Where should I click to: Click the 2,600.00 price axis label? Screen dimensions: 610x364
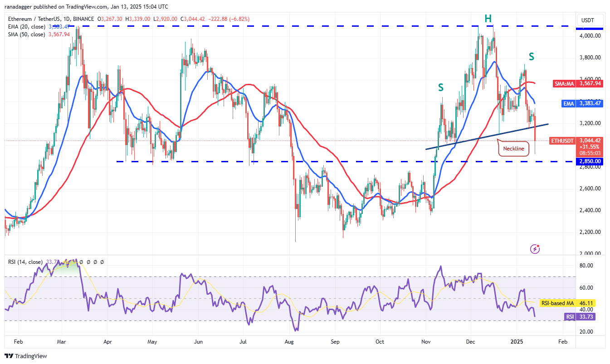(x=590, y=188)
